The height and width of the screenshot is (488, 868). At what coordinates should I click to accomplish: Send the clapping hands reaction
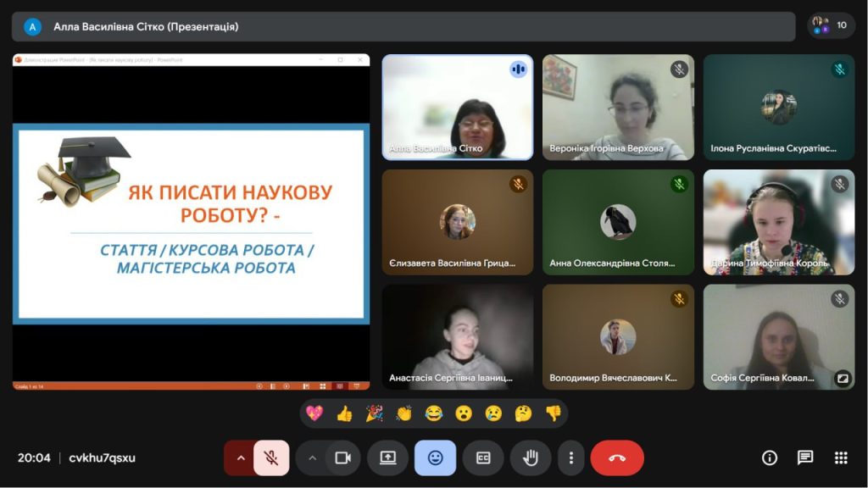coord(403,413)
